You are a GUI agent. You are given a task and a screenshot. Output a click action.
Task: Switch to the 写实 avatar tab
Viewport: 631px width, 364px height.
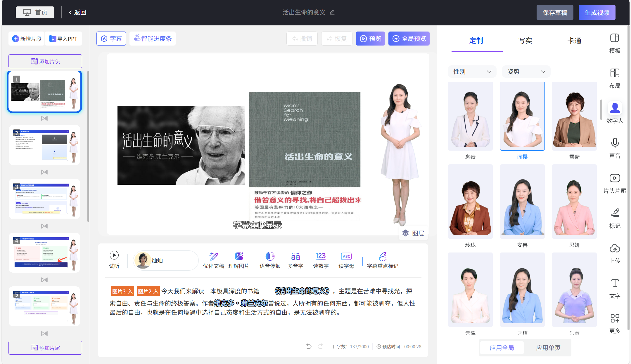pyautogui.click(x=524, y=41)
